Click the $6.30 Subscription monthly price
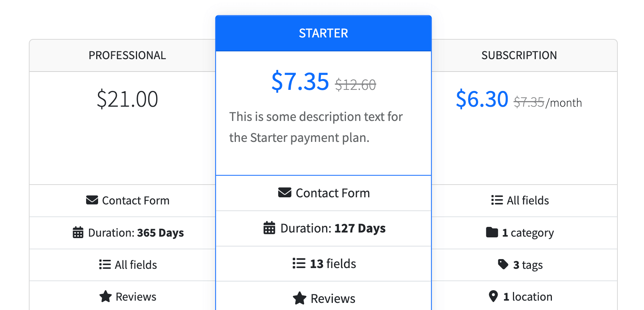Viewport: 644px width, 310px height. pos(482,99)
